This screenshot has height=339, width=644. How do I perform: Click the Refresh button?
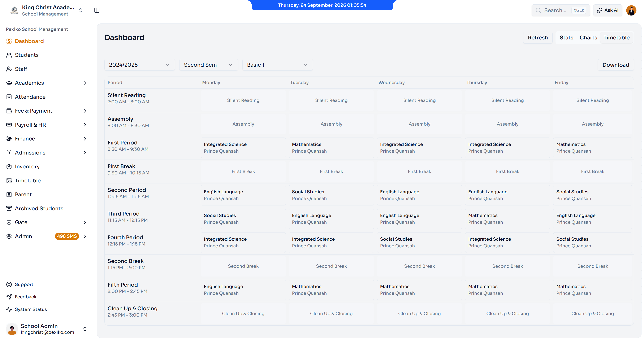[x=538, y=38]
